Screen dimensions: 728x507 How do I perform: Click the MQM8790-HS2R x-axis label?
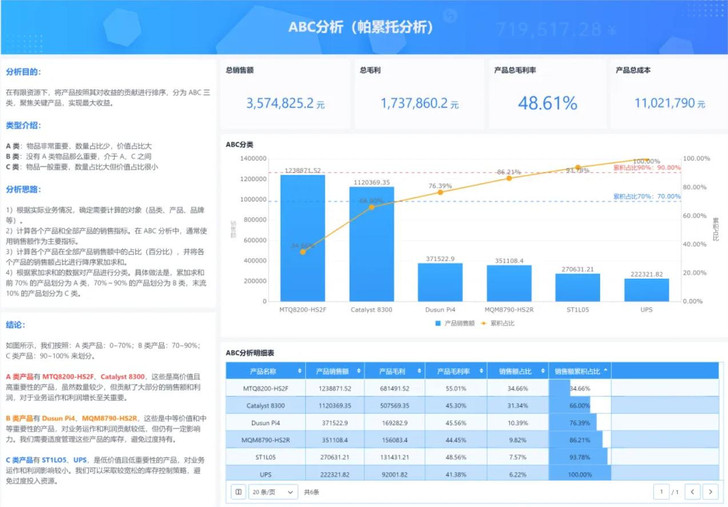pyautogui.click(x=509, y=310)
